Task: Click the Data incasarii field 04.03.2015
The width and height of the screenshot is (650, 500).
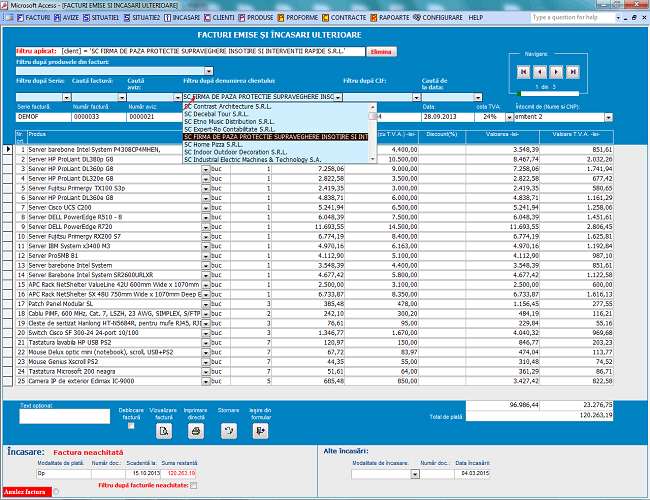Action: tap(472, 474)
